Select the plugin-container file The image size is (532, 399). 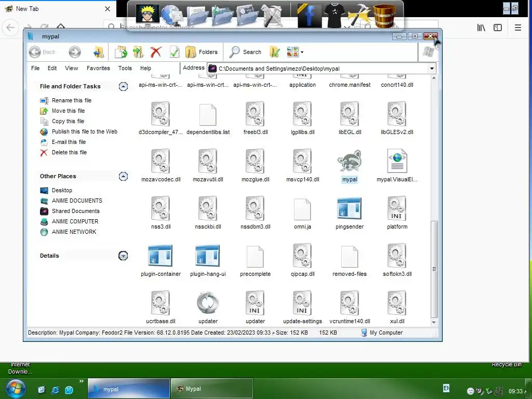(161, 261)
